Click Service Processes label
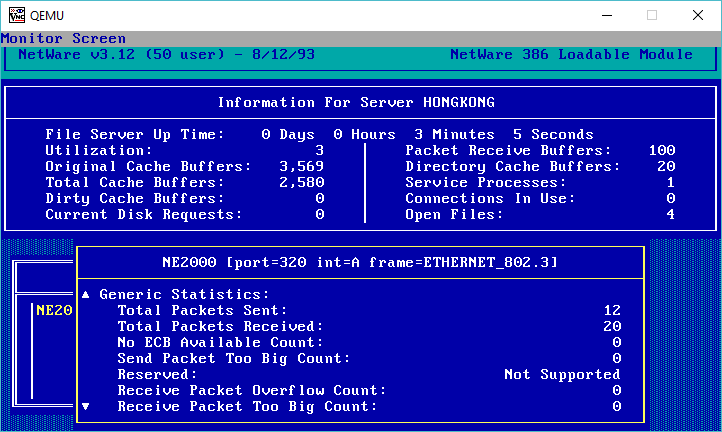 [486, 182]
